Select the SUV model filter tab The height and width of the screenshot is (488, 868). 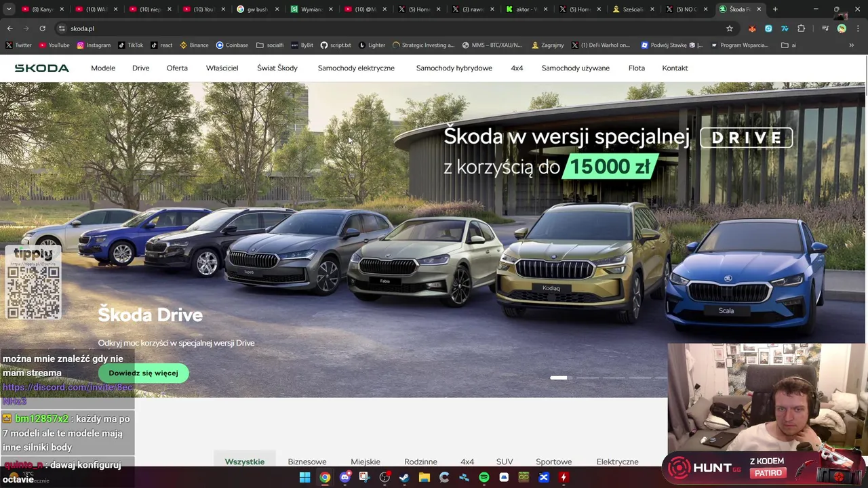505,462
